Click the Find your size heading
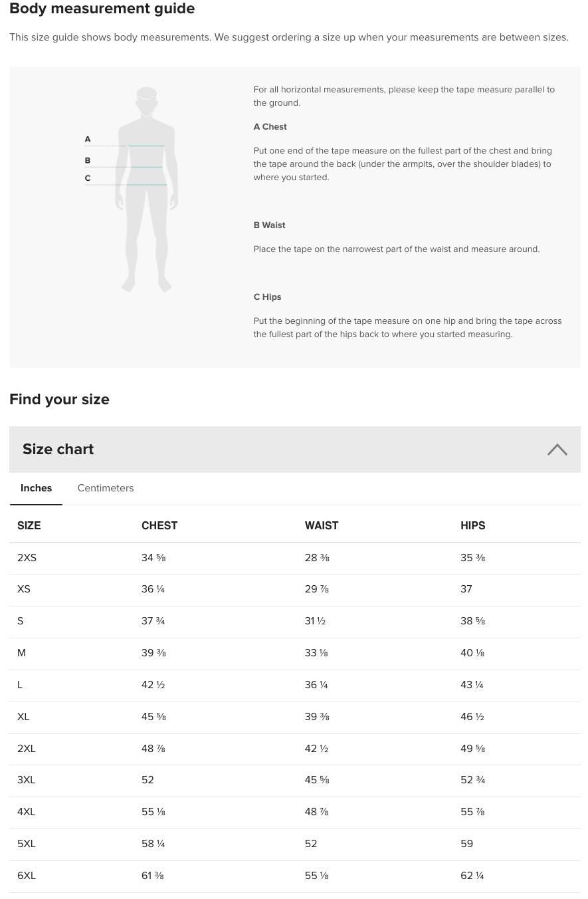 tap(59, 400)
